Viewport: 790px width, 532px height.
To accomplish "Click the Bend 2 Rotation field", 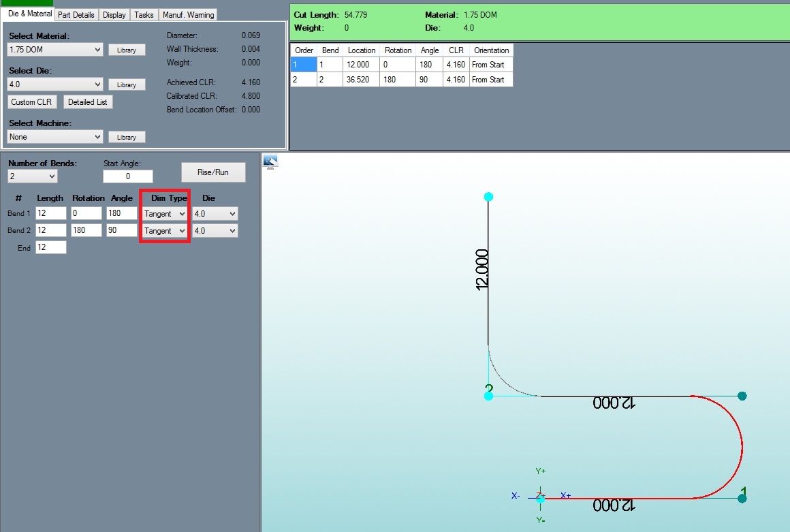I will coord(86,230).
